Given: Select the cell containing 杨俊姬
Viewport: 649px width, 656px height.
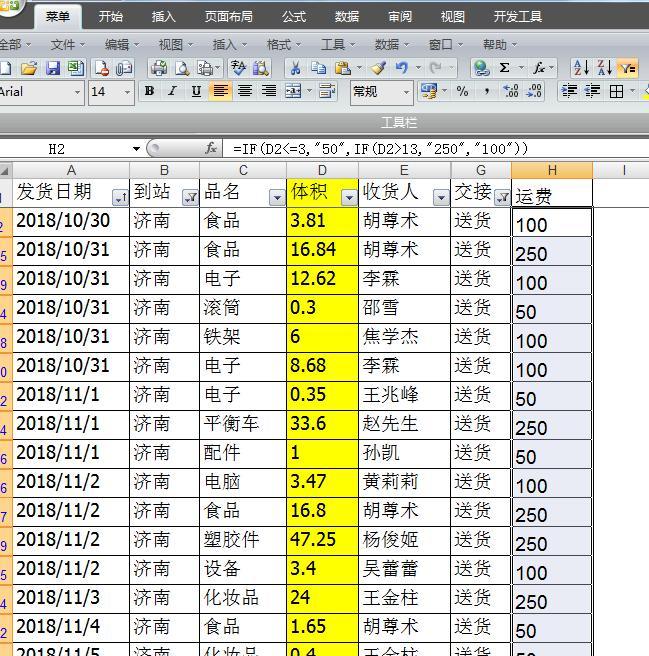Looking at the screenshot, I should click(x=404, y=540).
